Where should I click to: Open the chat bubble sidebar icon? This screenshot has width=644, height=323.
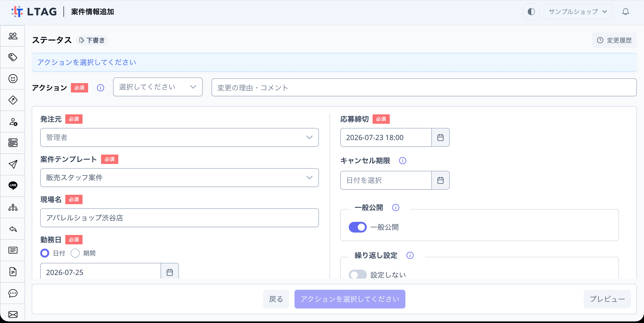coord(13,293)
